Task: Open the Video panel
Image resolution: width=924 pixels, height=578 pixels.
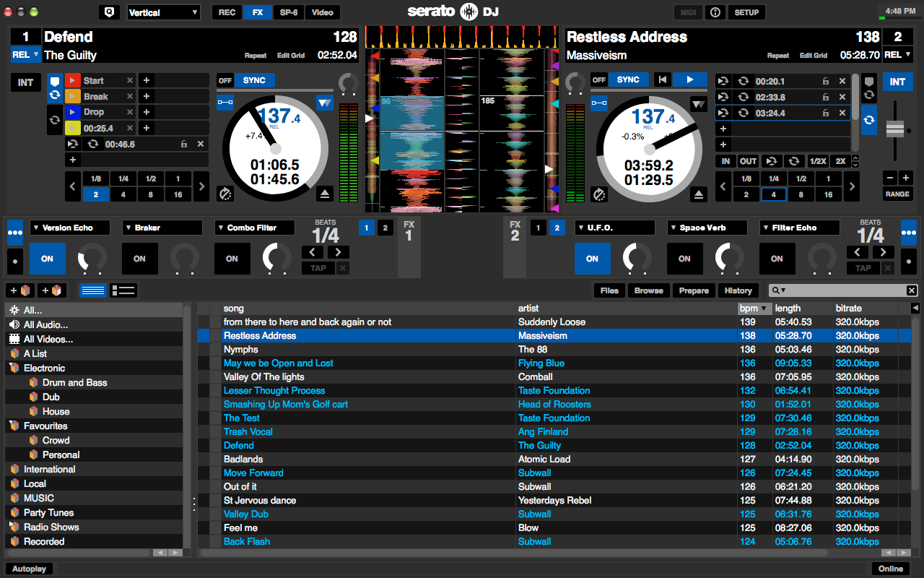Action: 322,12
